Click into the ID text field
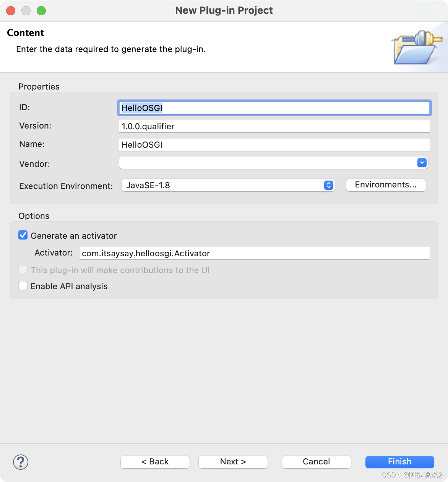This screenshot has height=482, width=448. point(274,108)
